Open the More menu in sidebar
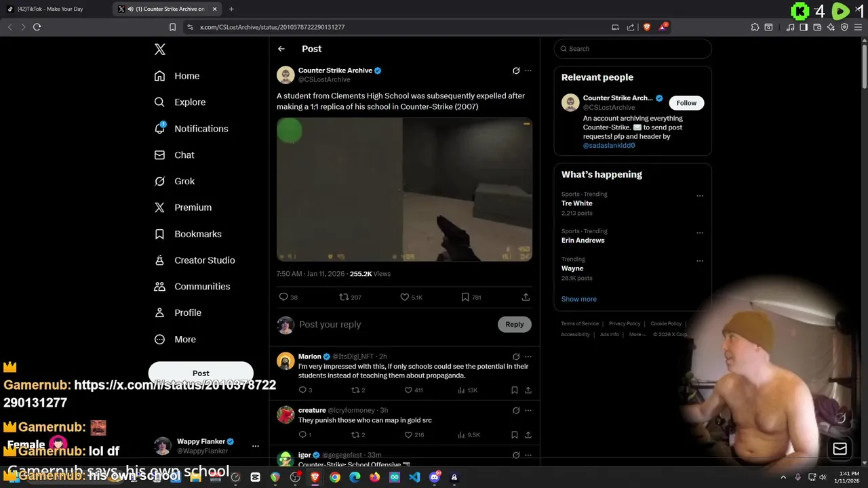This screenshot has height=488, width=868. pos(175,340)
